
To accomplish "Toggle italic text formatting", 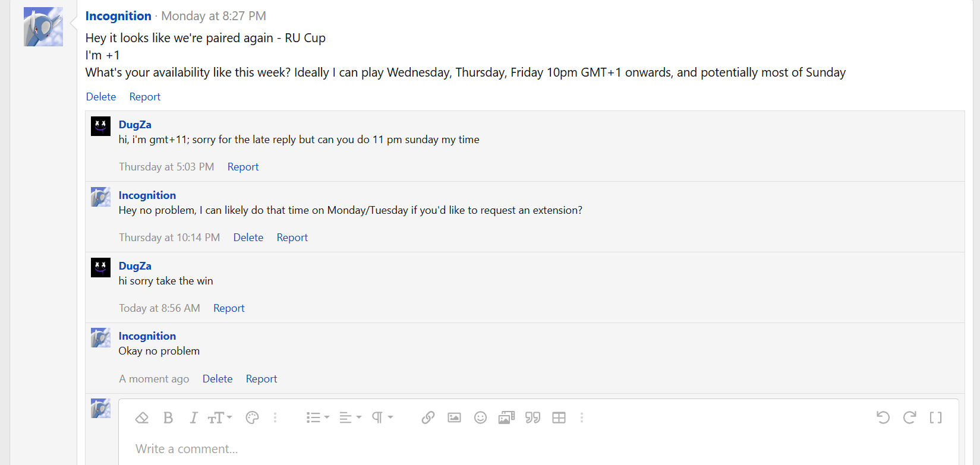I will (x=193, y=418).
